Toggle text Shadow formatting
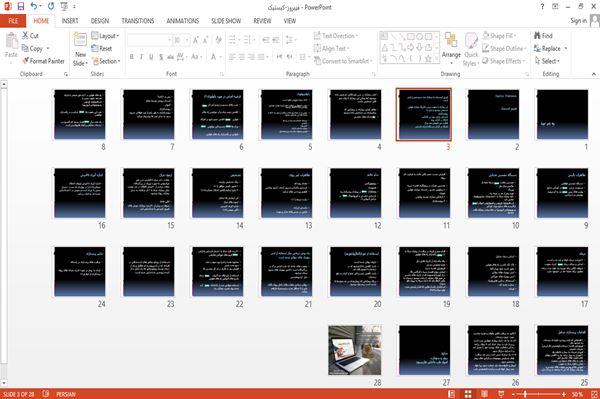600x399 pixels. point(161,57)
